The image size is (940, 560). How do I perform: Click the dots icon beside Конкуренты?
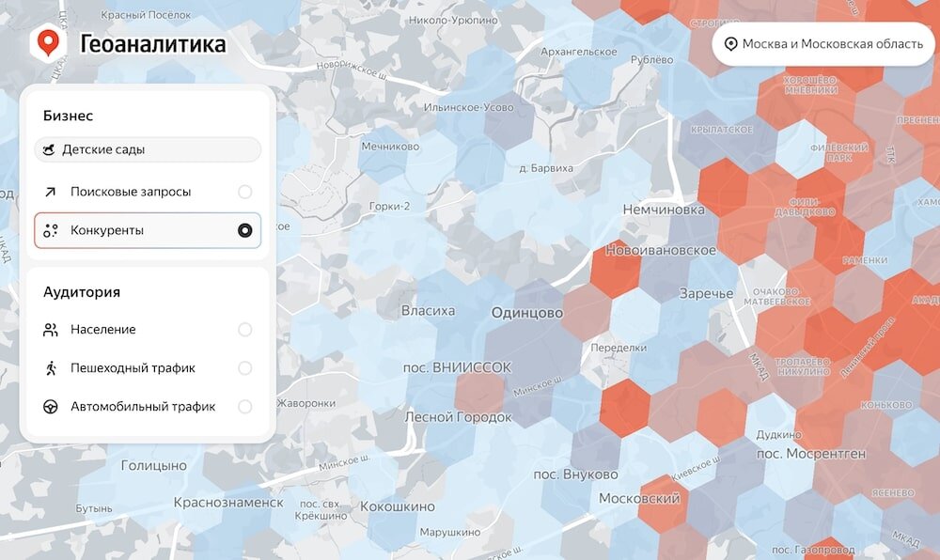(51, 230)
